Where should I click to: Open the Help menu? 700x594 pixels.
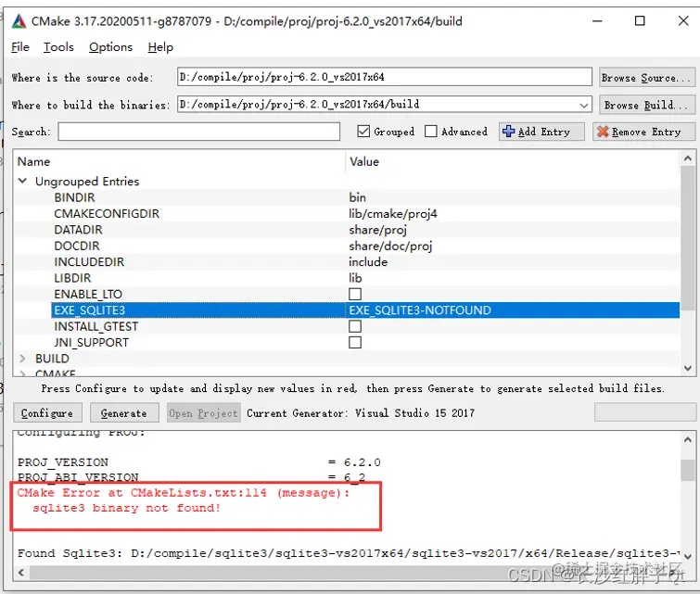[160, 47]
